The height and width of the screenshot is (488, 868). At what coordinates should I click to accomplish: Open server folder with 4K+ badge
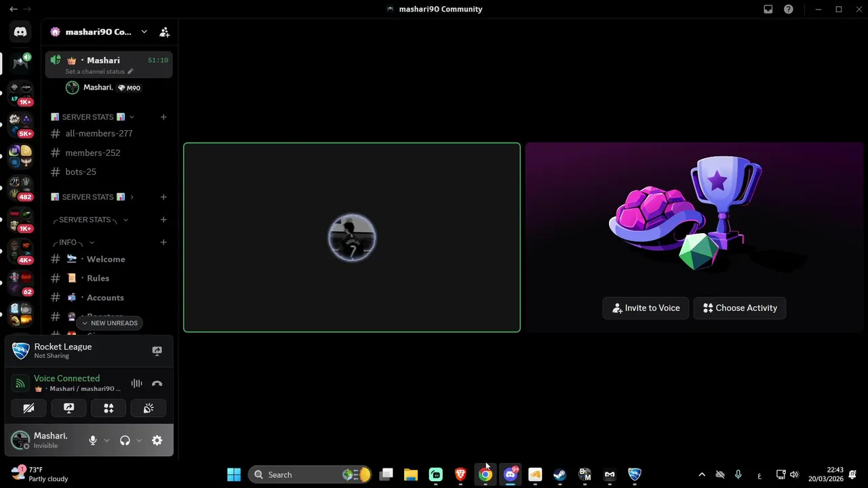(20, 251)
